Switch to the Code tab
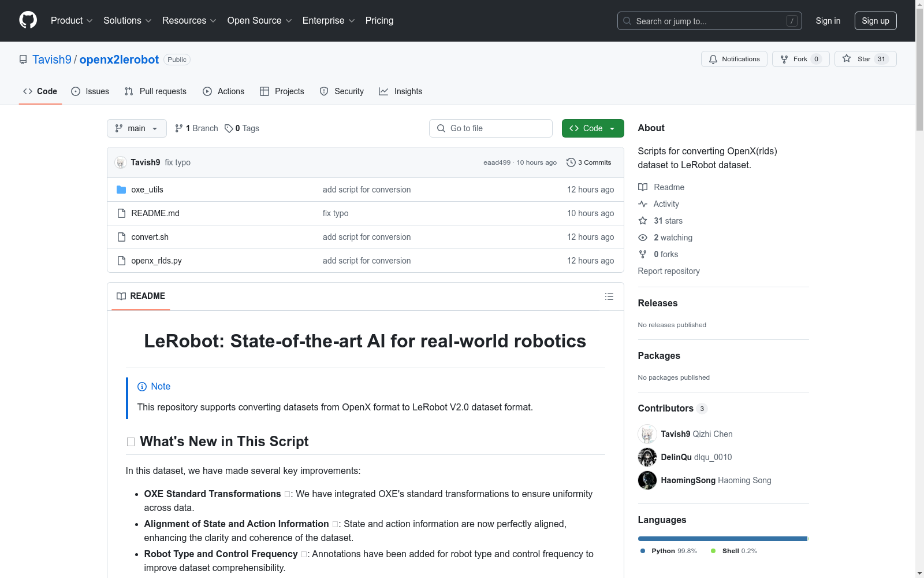 [x=40, y=91]
